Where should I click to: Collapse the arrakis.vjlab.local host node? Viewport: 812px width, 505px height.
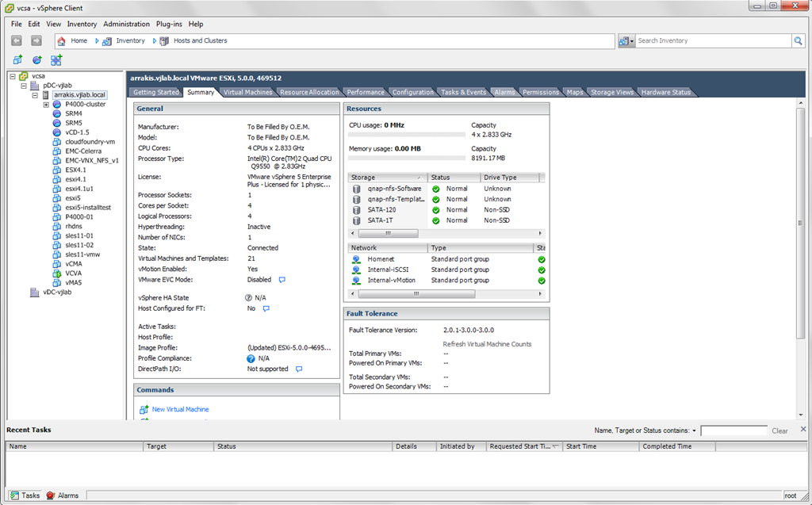click(35, 95)
